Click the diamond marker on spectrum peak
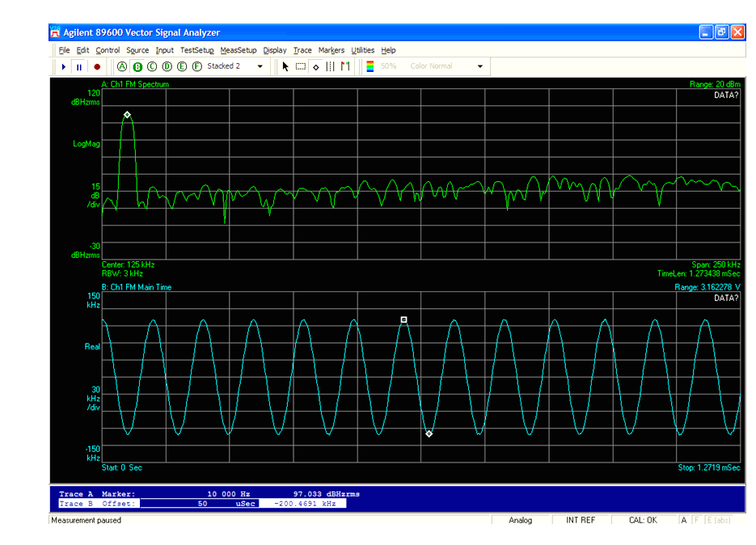Image resolution: width=756 pixels, height=545 pixels. [127, 115]
